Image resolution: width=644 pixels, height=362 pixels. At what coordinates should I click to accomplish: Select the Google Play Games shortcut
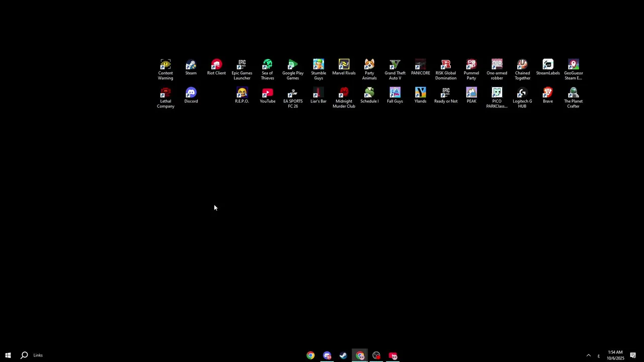[293, 69]
